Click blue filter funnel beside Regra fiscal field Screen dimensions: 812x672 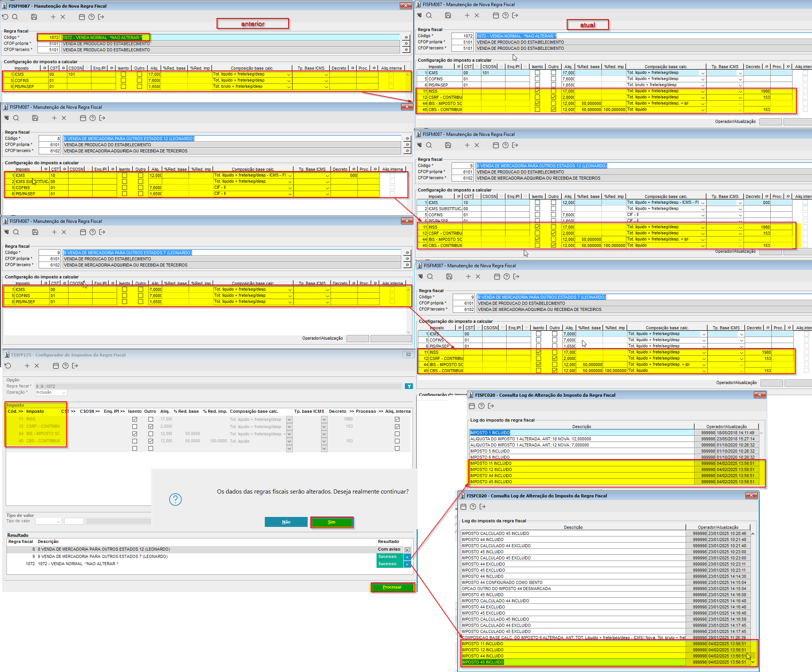(409, 386)
